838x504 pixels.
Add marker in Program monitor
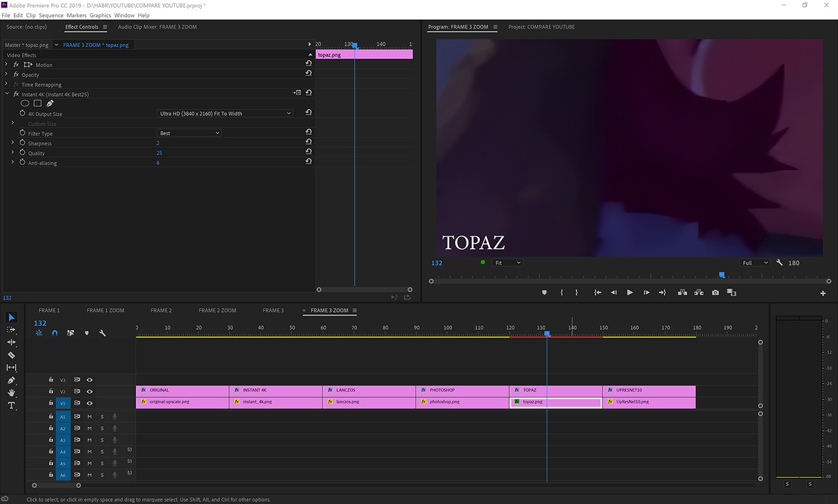tap(544, 293)
